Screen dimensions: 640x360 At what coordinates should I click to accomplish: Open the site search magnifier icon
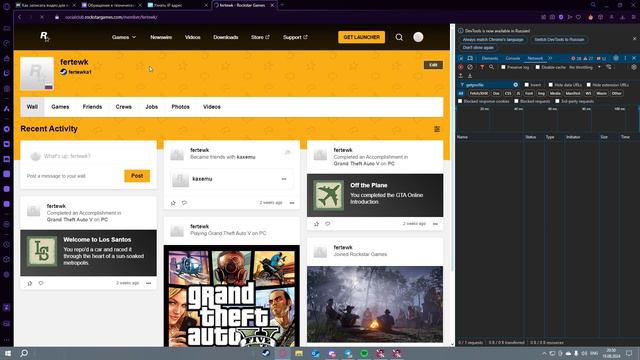click(x=399, y=37)
